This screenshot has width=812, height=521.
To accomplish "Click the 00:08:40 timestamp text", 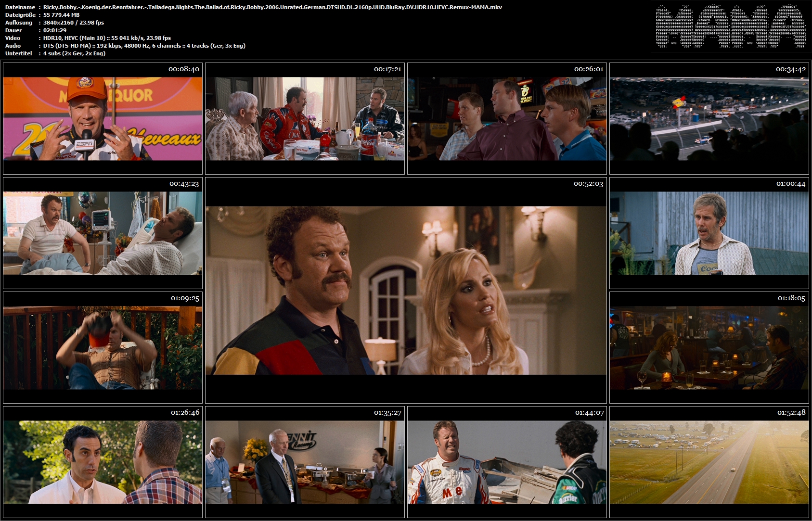I will [184, 69].
